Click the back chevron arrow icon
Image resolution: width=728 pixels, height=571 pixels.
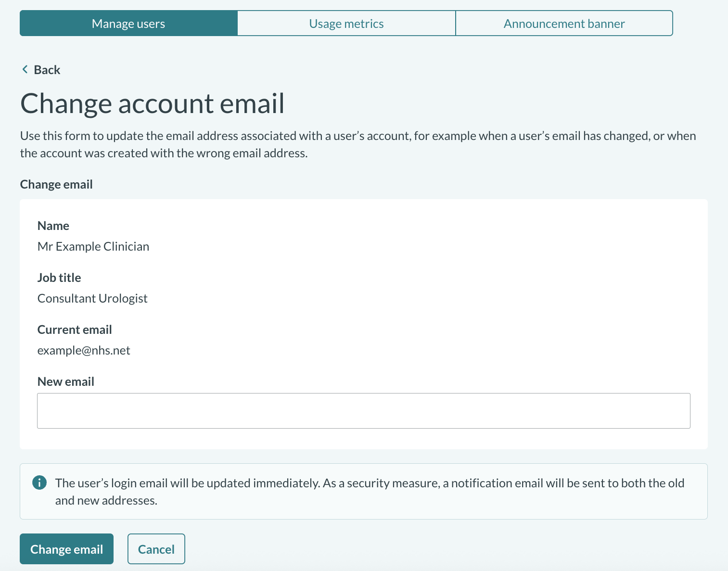tap(25, 69)
